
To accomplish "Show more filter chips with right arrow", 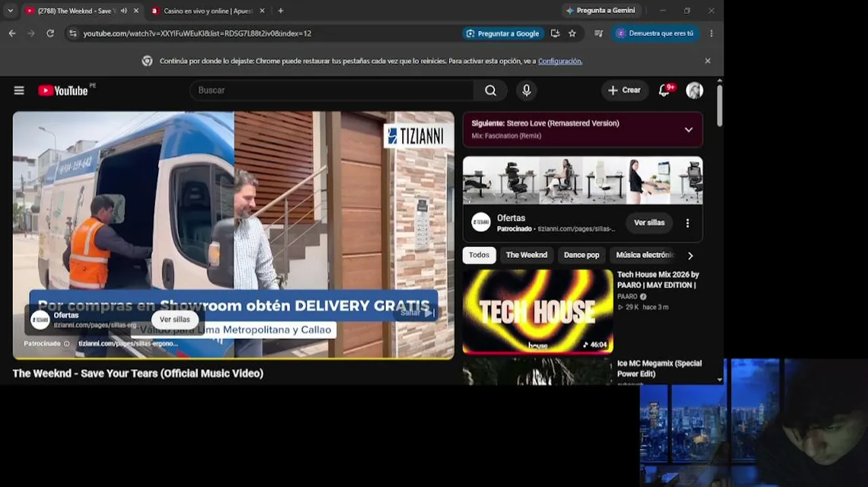I will point(690,256).
